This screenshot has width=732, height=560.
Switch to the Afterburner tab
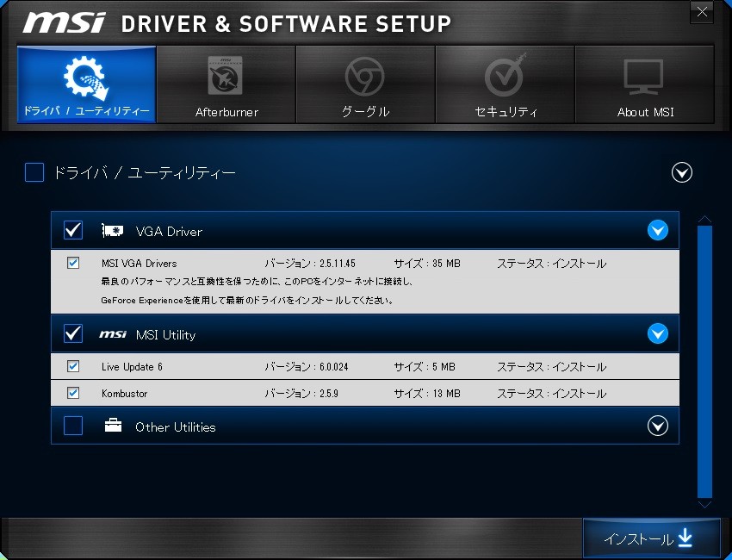pos(226,84)
